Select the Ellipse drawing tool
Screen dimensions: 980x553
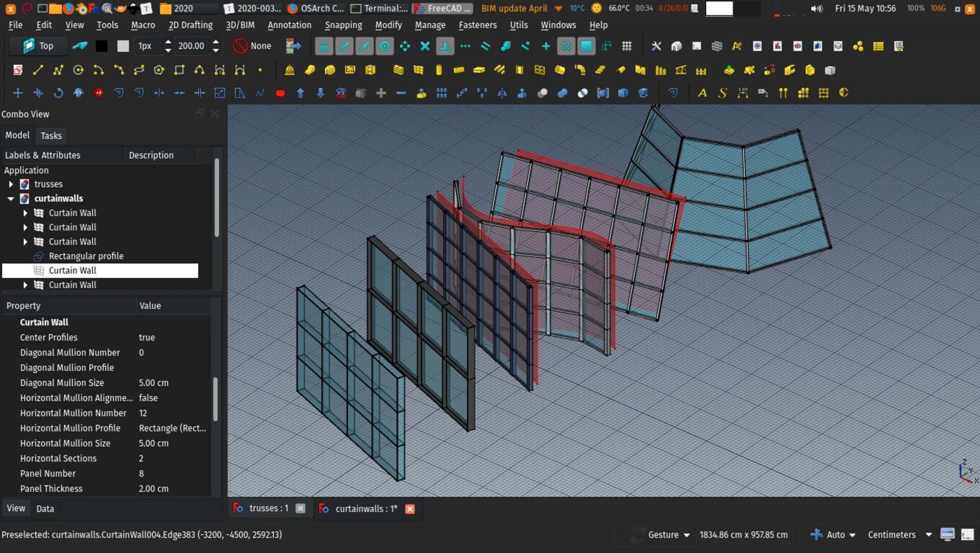[139, 70]
